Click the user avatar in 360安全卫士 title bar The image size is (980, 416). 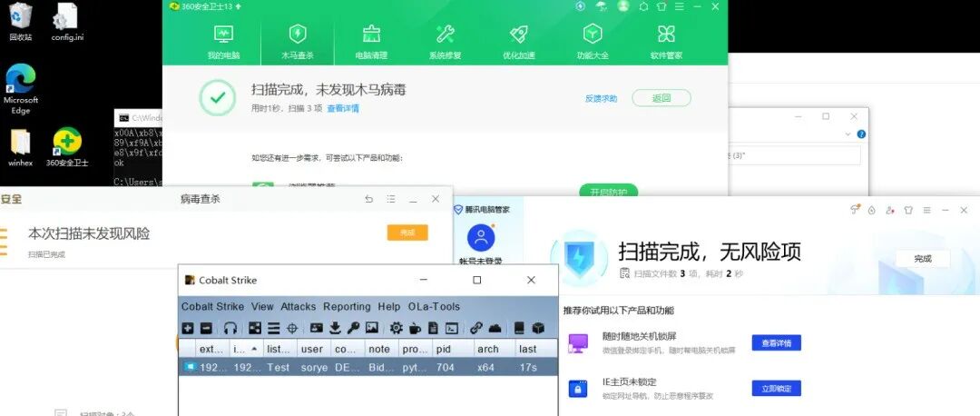(622, 6)
